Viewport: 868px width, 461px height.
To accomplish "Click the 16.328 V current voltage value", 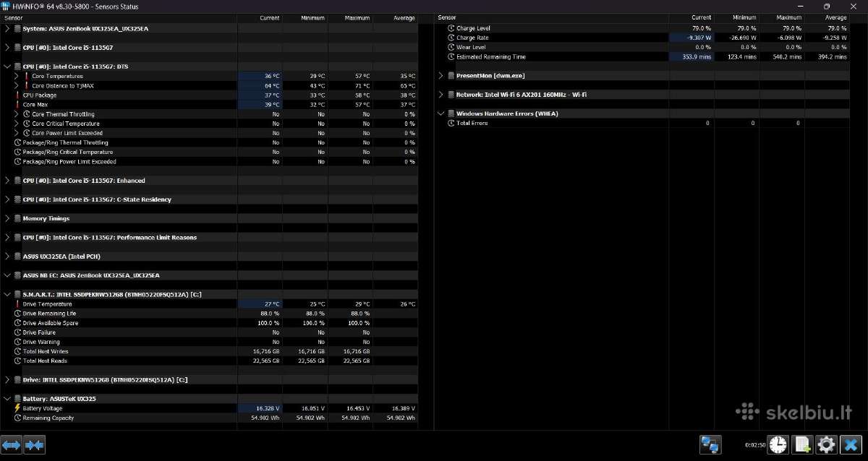I will click(x=267, y=408).
